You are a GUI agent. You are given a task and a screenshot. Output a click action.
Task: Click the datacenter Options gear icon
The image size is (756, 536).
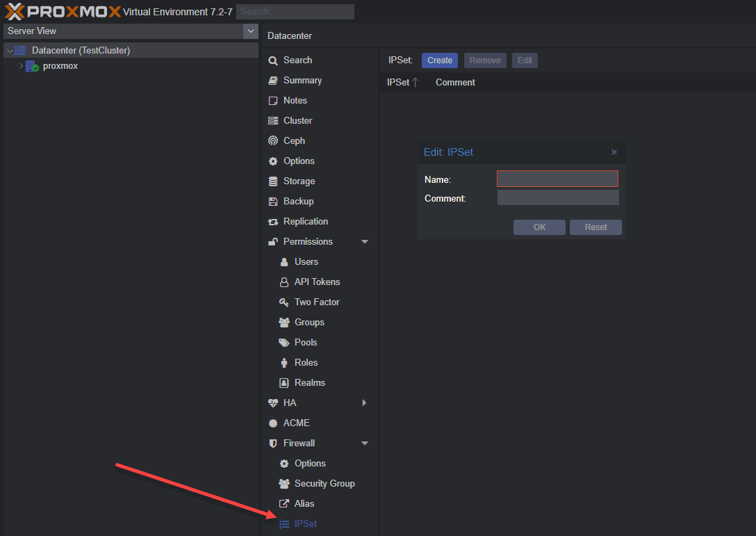tap(273, 161)
